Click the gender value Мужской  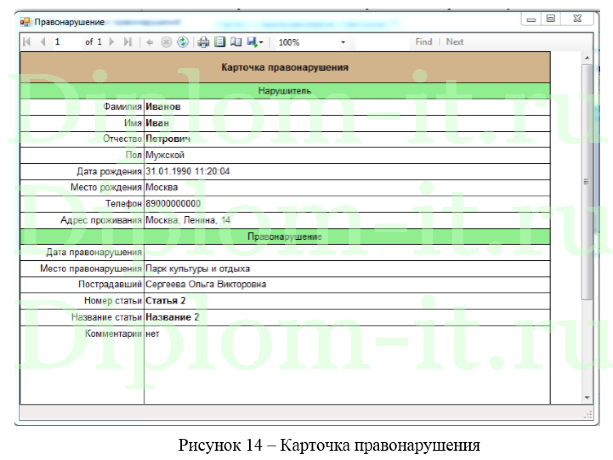[165, 155]
